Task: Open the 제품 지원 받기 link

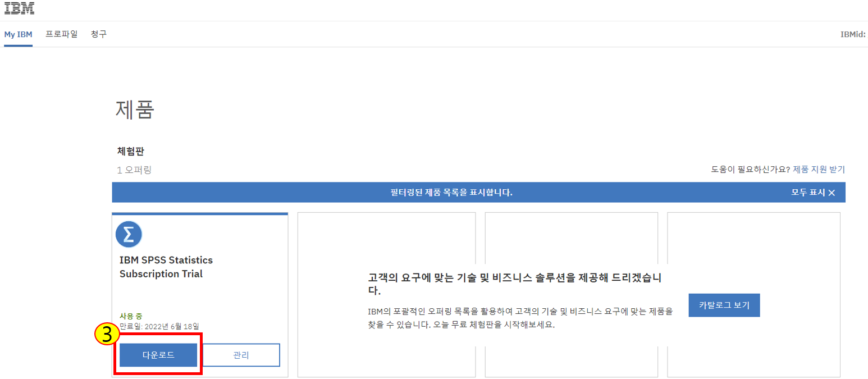Action: click(x=819, y=169)
